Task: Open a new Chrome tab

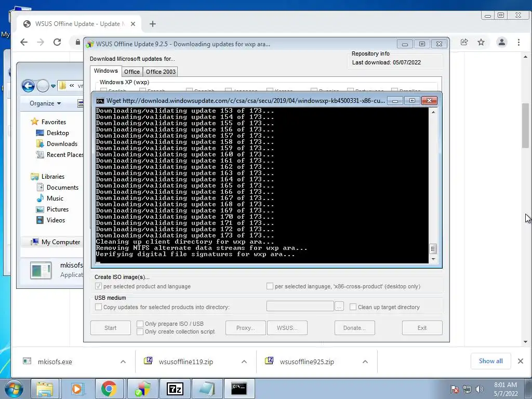Action: [x=153, y=24]
